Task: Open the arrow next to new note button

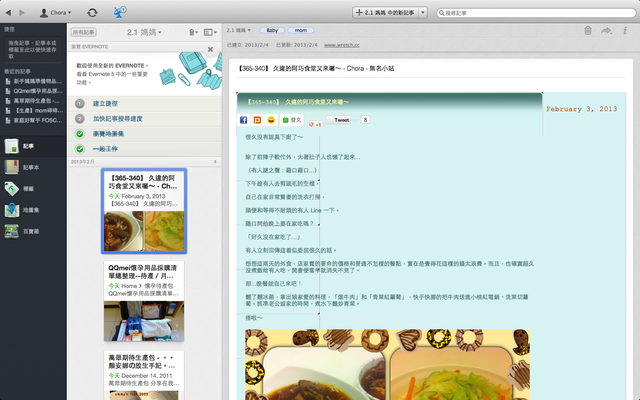Action: click(x=423, y=13)
